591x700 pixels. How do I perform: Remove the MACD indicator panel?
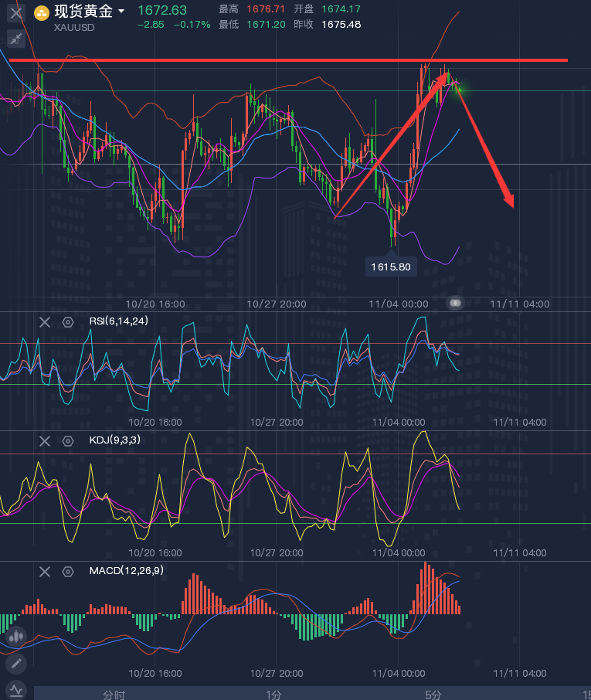[45, 572]
